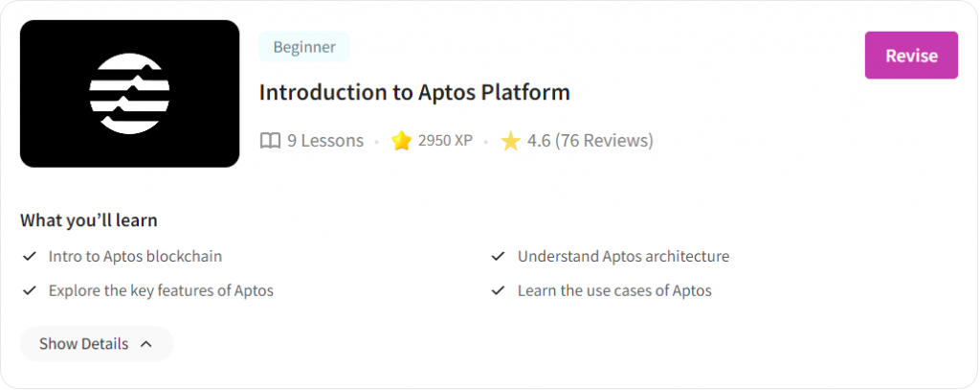Click the gold XP star icon
Screen dimensions: 980x390
point(401,141)
